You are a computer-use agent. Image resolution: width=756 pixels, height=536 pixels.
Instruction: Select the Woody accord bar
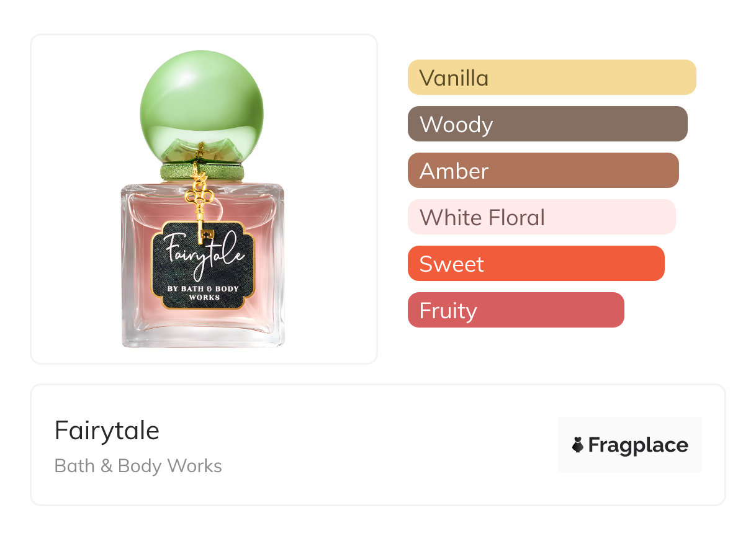[x=547, y=124]
